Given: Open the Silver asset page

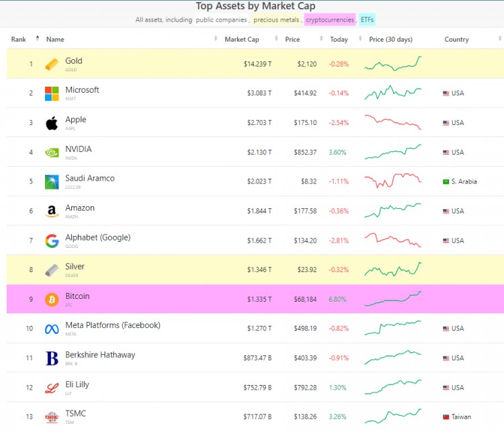Looking at the screenshot, I should pyautogui.click(x=75, y=267).
